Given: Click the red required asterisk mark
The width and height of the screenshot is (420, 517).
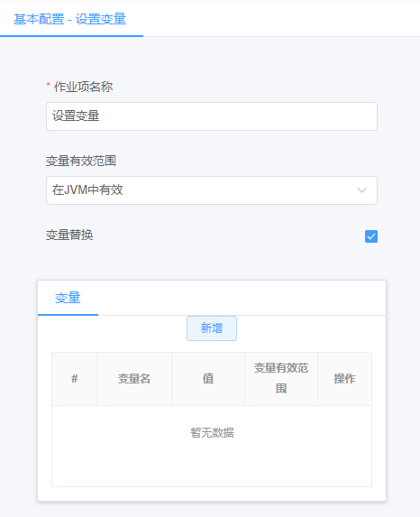Looking at the screenshot, I should [x=48, y=86].
